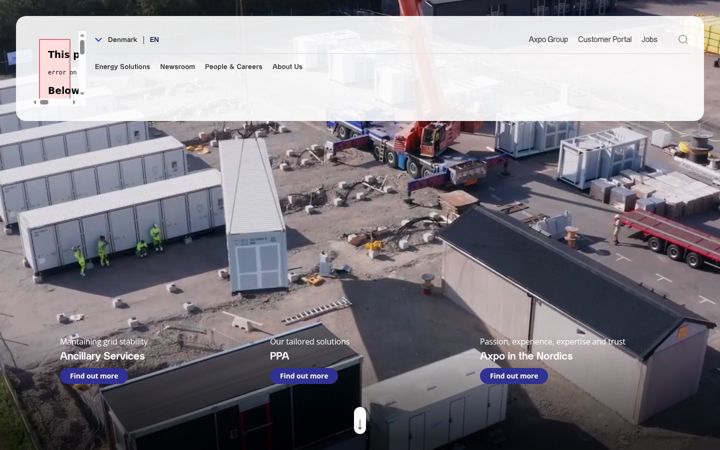
Task: Click the error frame scroll-right arrow
Action: click(74, 102)
